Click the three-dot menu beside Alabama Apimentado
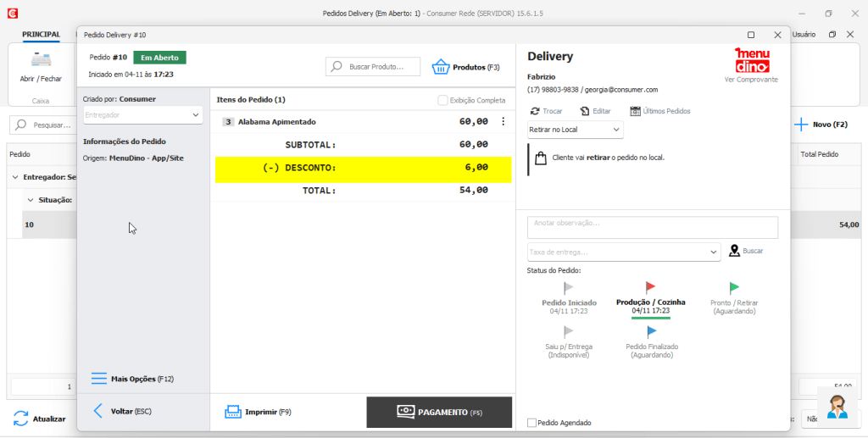Screen dimensions: 868x438 (503, 122)
